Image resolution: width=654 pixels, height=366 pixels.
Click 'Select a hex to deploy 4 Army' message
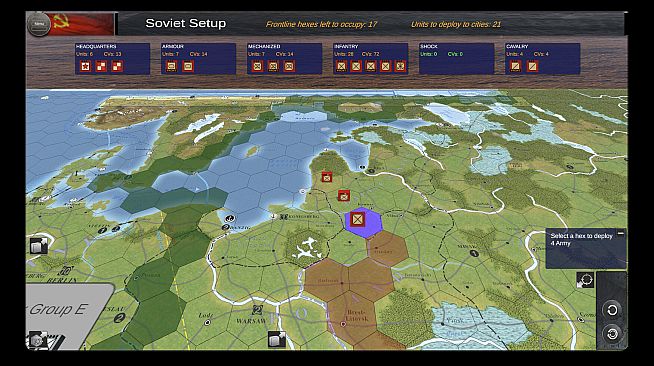[581, 239]
